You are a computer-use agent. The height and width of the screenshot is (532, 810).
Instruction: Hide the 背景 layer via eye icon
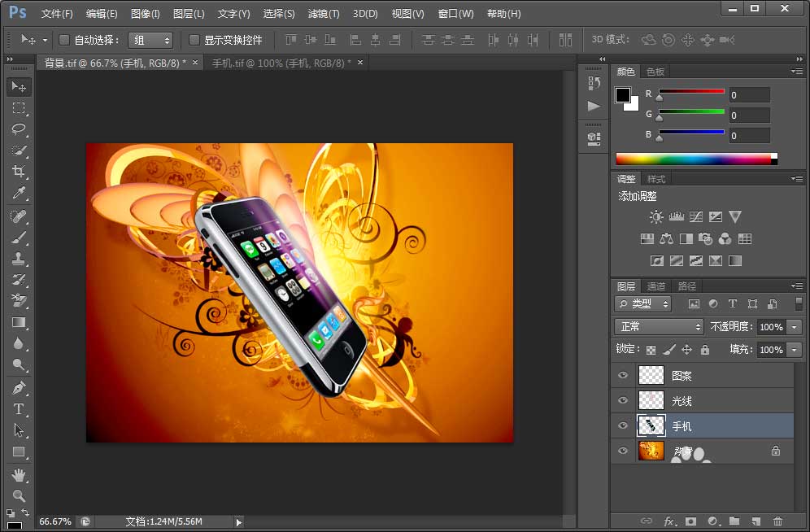point(623,451)
